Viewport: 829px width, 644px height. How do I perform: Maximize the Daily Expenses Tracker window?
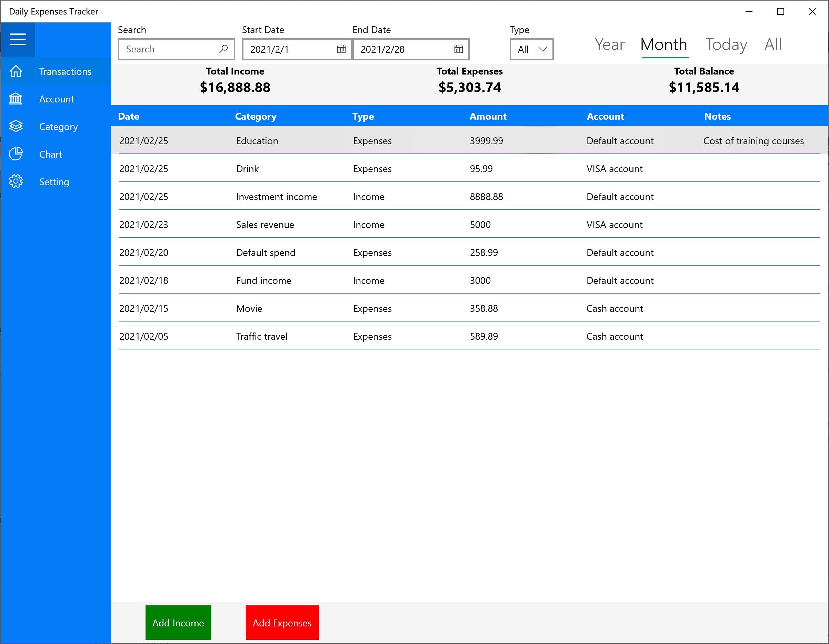click(780, 11)
